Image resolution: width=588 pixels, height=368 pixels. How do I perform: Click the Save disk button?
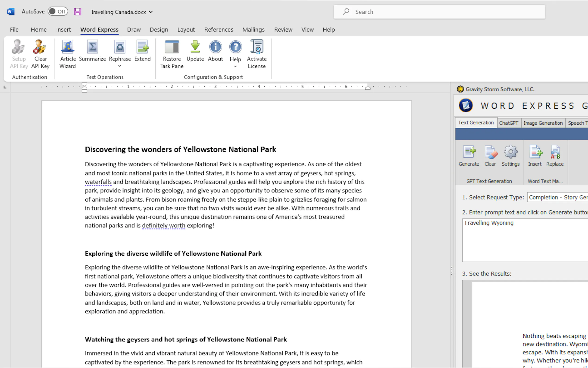click(x=78, y=12)
